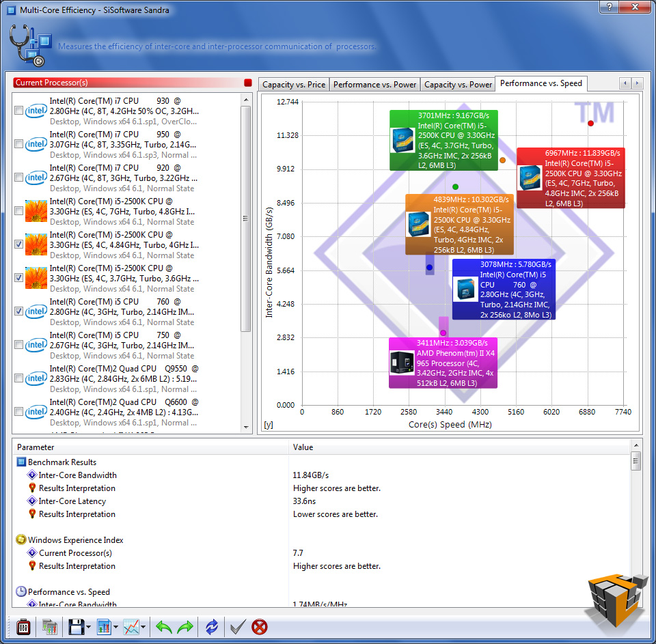The height and width of the screenshot is (644, 656).
Task: Open the options icon with sliders in bottom toolbar
Action: [23, 627]
